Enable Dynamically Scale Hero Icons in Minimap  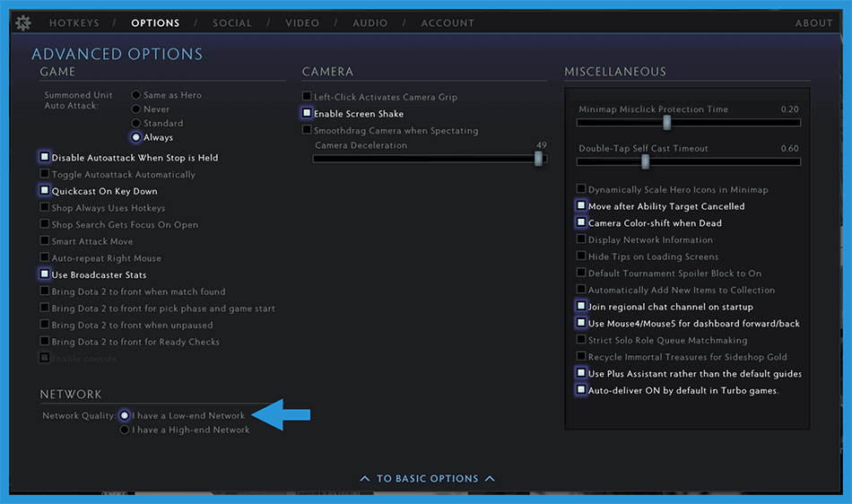(x=581, y=189)
